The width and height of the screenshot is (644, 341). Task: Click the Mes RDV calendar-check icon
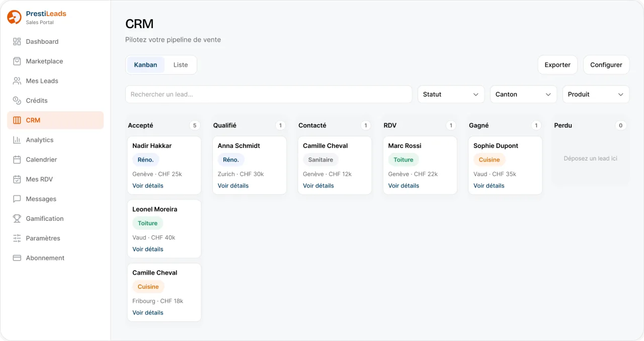tap(17, 179)
